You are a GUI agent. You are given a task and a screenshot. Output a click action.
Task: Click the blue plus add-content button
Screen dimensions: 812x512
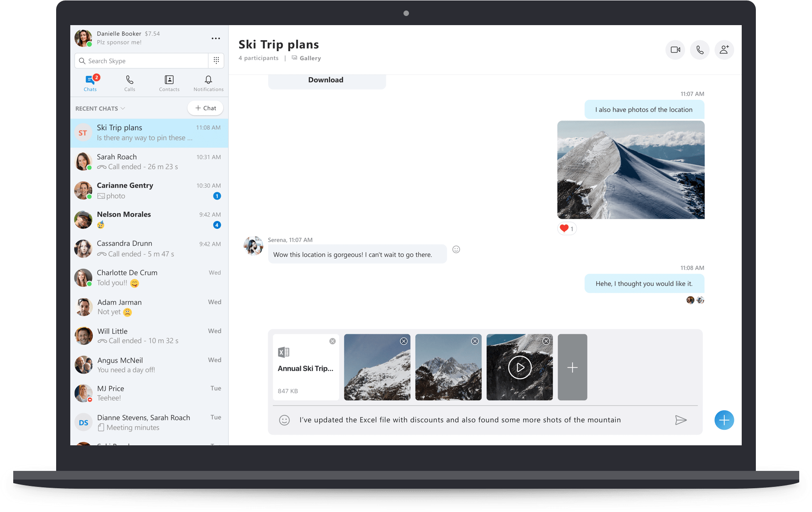(x=724, y=420)
